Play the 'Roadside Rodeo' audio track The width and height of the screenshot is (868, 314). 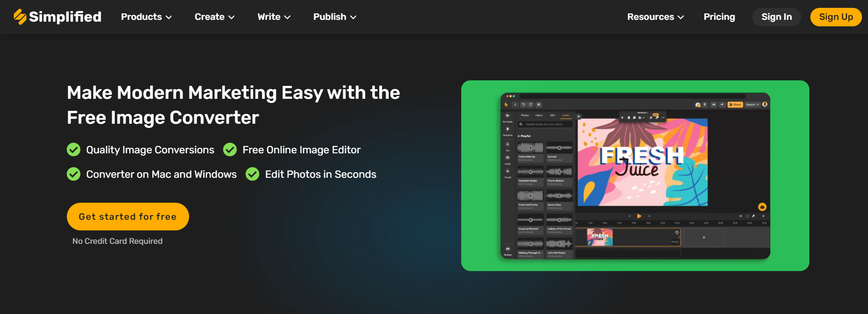[x=530, y=172]
